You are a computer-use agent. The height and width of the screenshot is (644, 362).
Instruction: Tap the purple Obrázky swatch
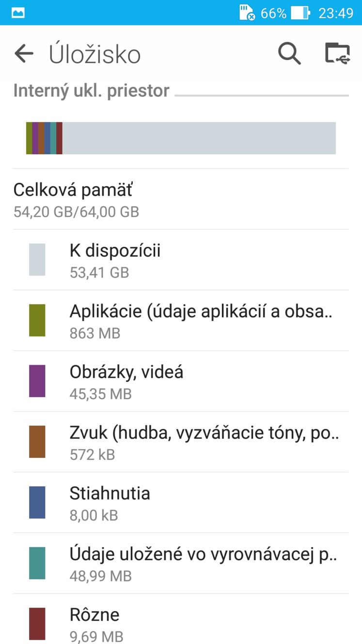point(37,381)
